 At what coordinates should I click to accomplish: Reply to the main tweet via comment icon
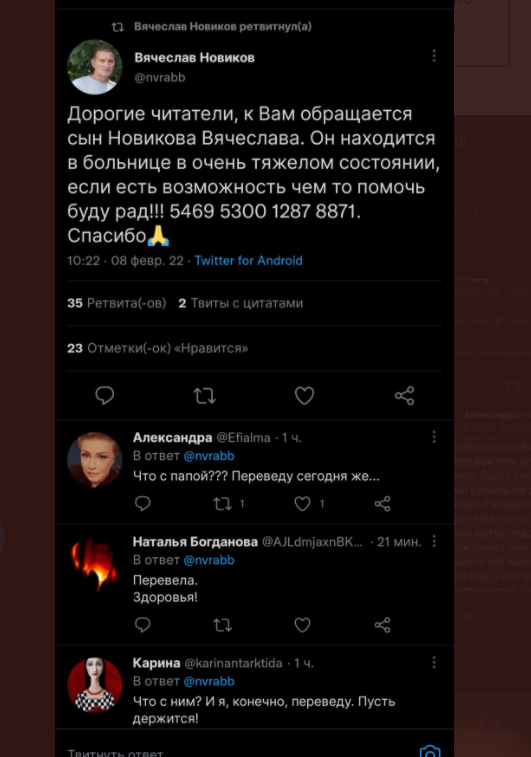click(x=105, y=395)
